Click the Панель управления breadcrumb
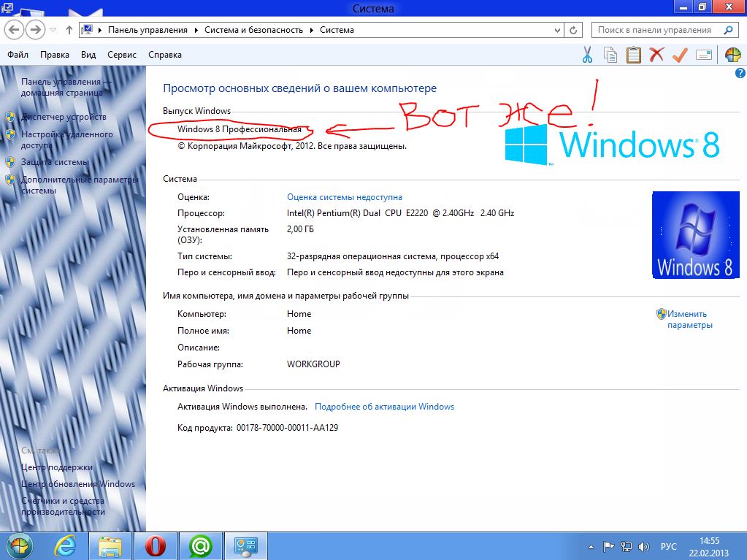This screenshot has height=560, width=747. tap(148, 30)
